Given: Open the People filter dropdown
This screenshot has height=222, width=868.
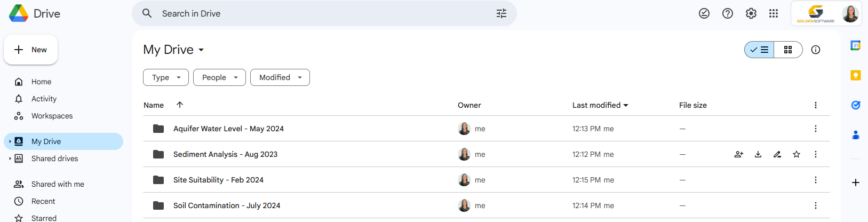Looking at the screenshot, I should 219,77.
